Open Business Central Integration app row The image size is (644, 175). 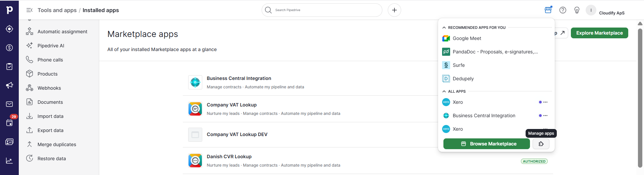[x=368, y=82]
